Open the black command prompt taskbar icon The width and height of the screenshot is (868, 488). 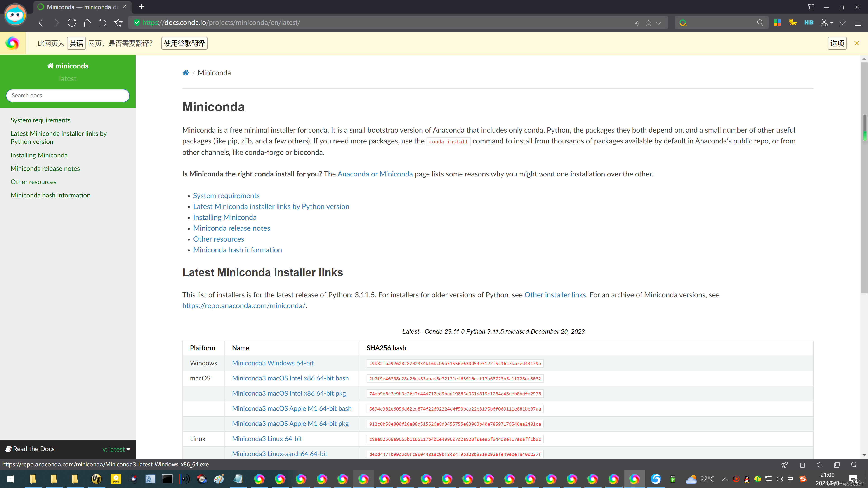click(x=167, y=479)
